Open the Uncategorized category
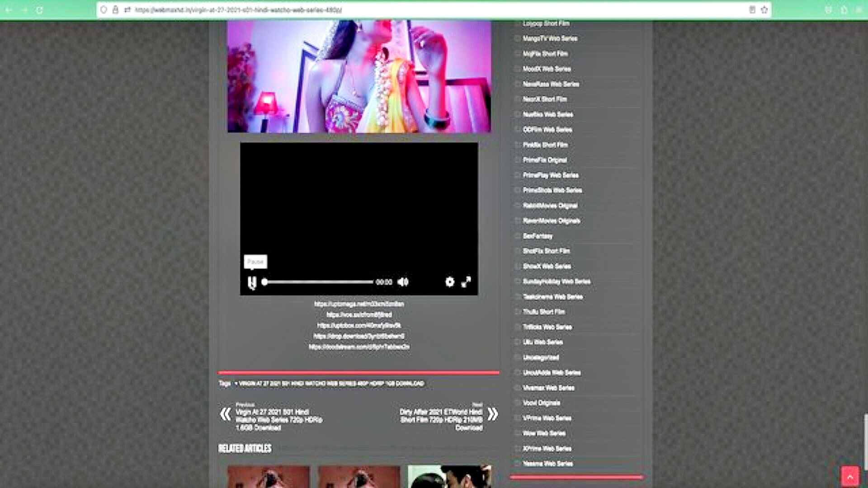 click(x=541, y=357)
